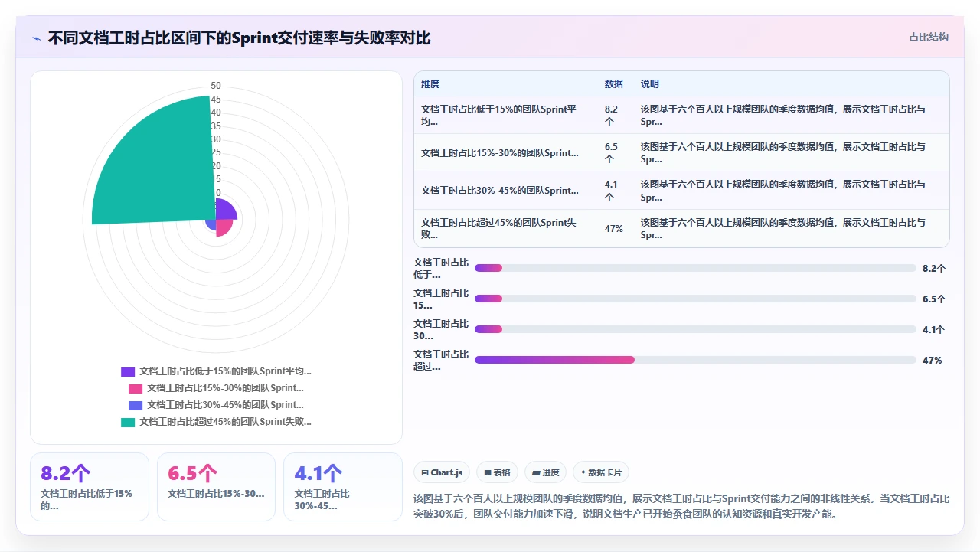Select table row 文档工时占比15%-30%的团队Sprint
This screenshot has width=980, height=552.
click(x=681, y=152)
